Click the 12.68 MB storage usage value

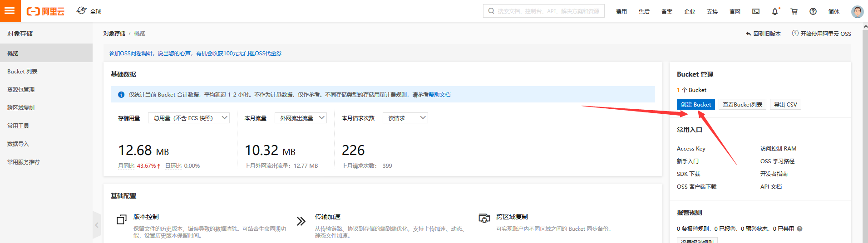click(x=143, y=151)
